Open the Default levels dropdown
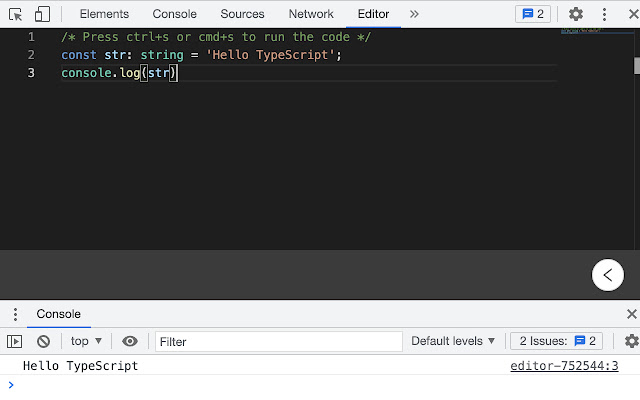640x400 pixels. pos(453,341)
